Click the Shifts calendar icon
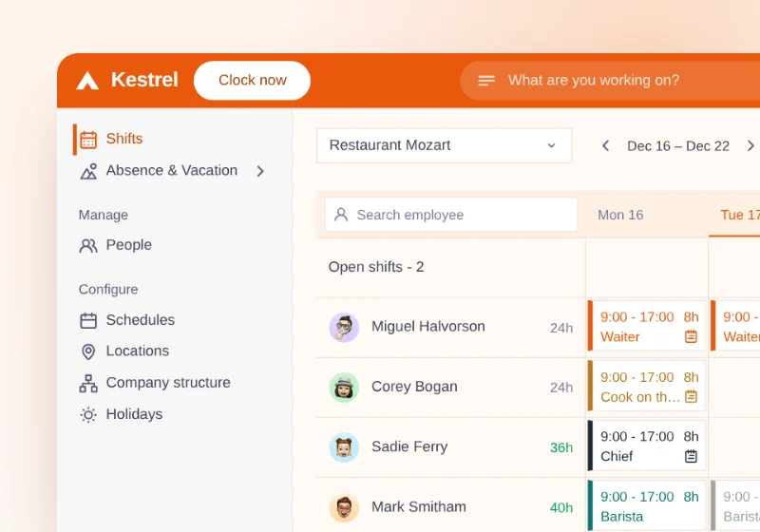 pos(88,140)
